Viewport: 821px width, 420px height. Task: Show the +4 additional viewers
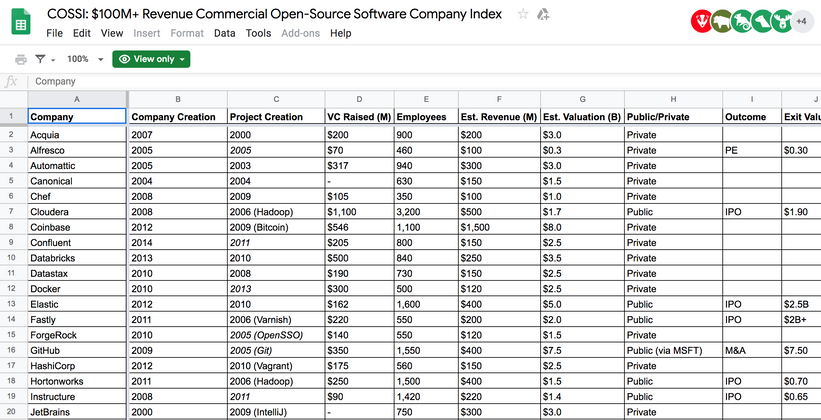pyautogui.click(x=802, y=21)
